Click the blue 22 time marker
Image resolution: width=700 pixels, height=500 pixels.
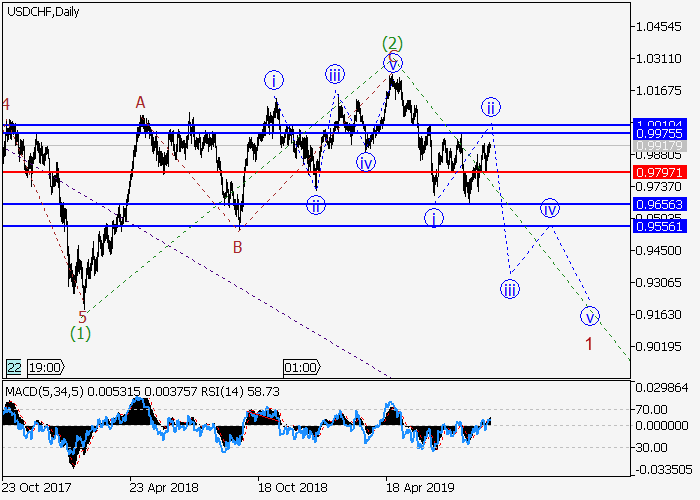pyautogui.click(x=13, y=367)
